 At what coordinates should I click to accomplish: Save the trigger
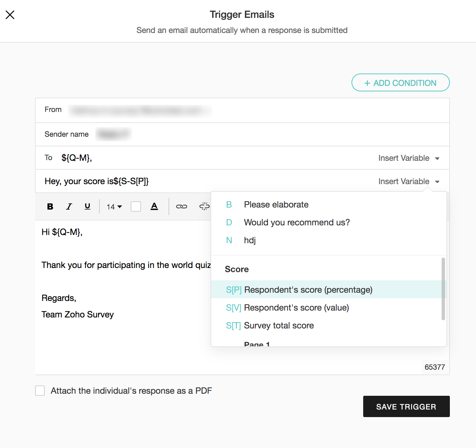(x=406, y=406)
